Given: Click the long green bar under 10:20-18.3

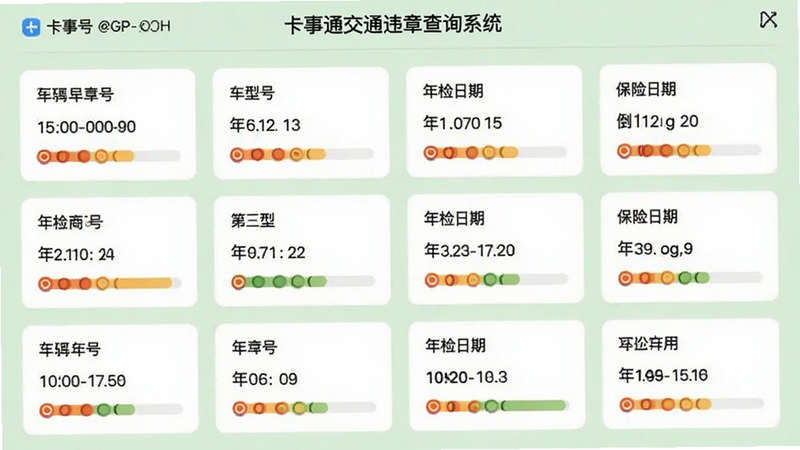Looking at the screenshot, I should coord(534,406).
